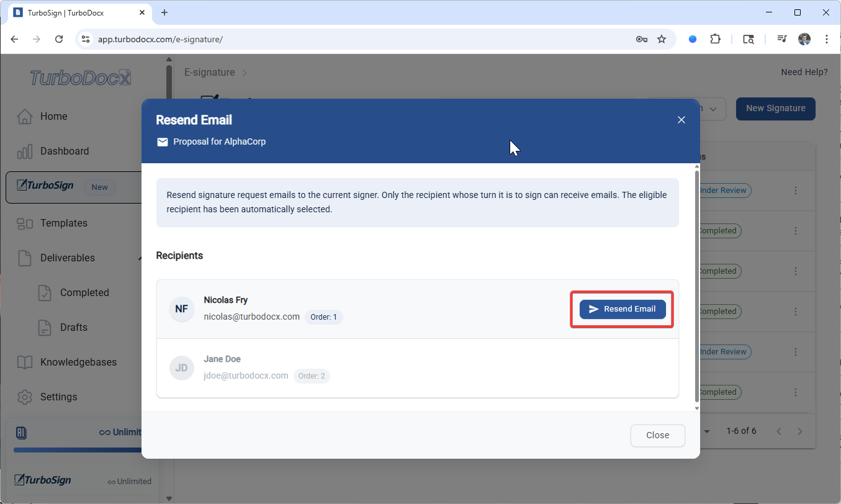Open the media control icon in toolbar
841x504 pixels.
click(x=782, y=39)
